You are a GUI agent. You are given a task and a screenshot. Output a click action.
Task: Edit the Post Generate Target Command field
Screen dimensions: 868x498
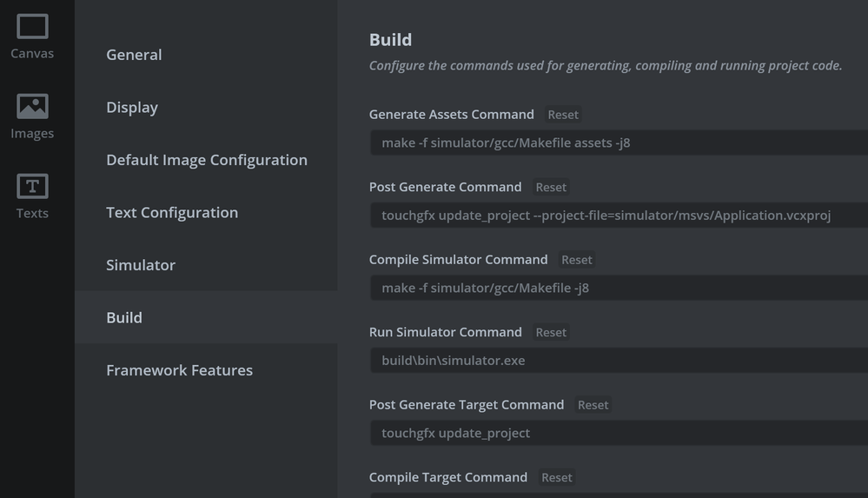[619, 433]
